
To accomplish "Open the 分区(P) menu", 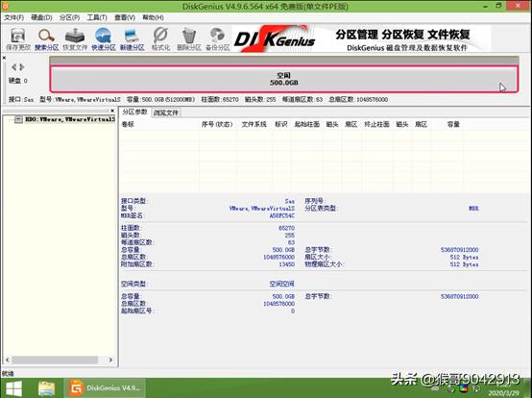I will (69, 17).
